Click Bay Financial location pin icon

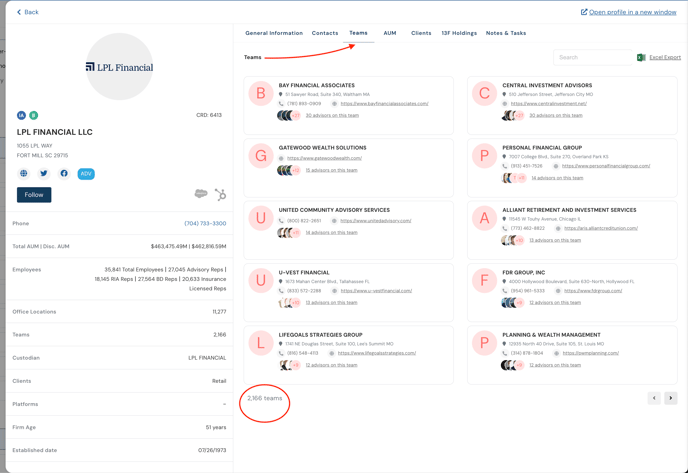(281, 94)
